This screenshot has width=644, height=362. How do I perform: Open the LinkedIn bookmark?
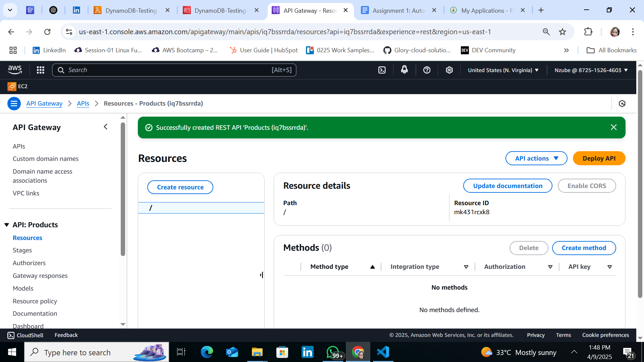tap(49, 50)
